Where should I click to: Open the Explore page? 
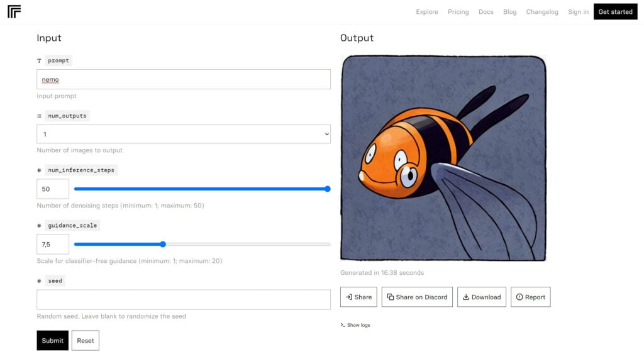pyautogui.click(x=427, y=12)
